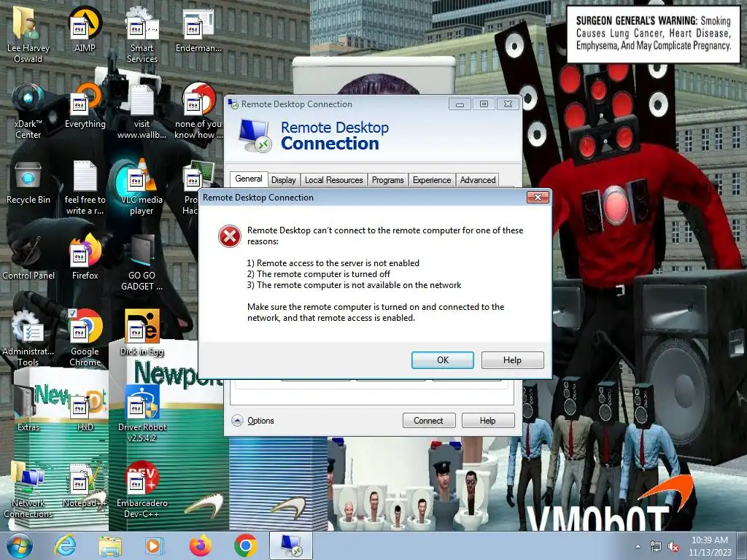
Task: Switch to the Display tab
Action: coord(284,180)
